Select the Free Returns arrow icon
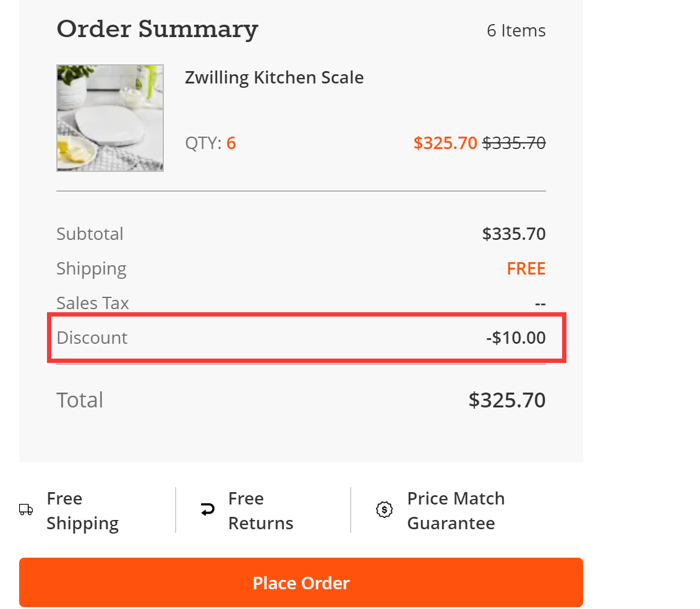Viewport: 700px width, 609px height. pyautogui.click(x=207, y=509)
